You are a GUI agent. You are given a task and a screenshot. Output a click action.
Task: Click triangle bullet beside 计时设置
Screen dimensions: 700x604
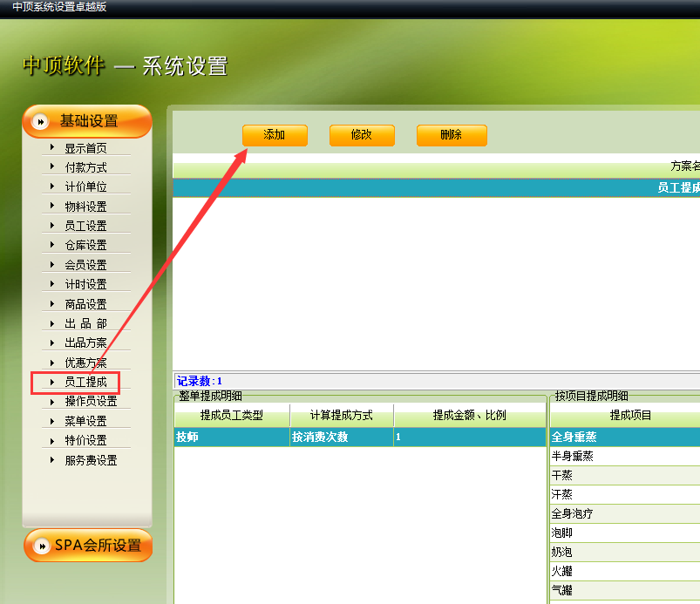(x=52, y=284)
